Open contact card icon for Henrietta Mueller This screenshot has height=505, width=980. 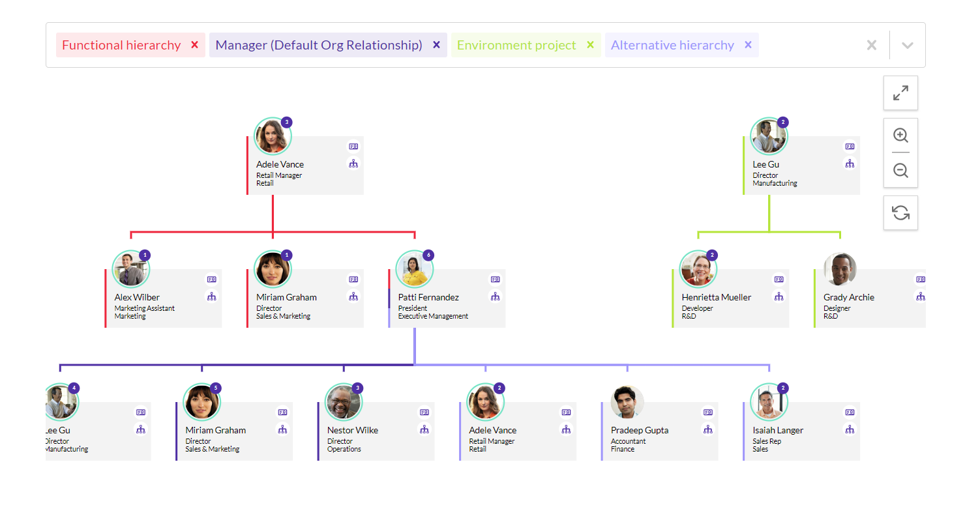coord(779,280)
